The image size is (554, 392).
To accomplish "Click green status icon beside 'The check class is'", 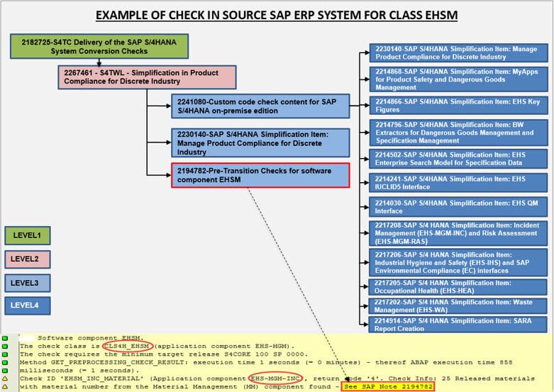I will (x=5, y=347).
